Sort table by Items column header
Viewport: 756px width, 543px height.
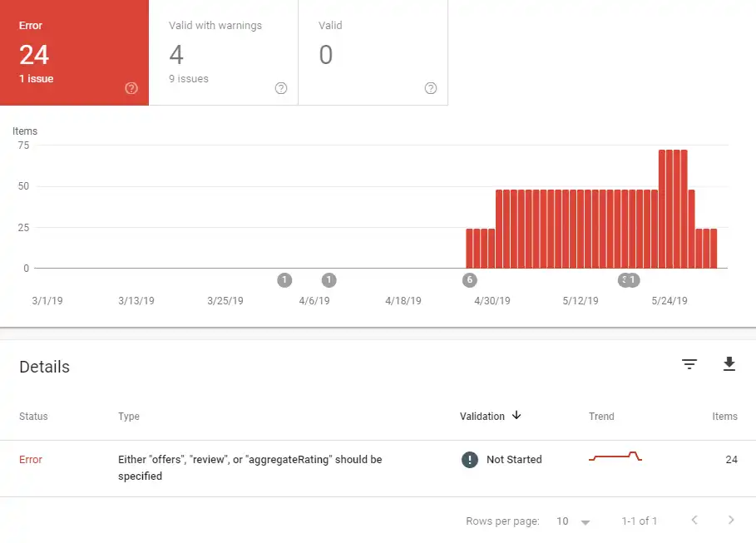coord(724,416)
